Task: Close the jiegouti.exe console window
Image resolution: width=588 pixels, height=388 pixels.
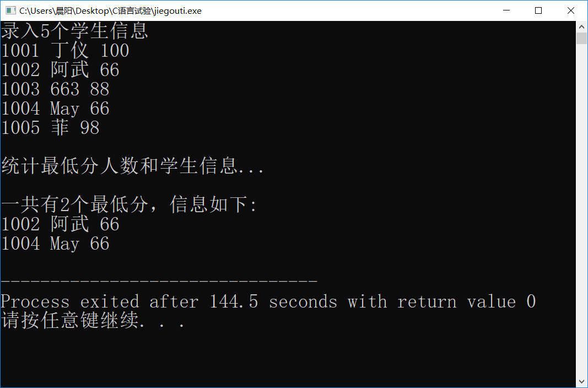Action: coord(570,10)
